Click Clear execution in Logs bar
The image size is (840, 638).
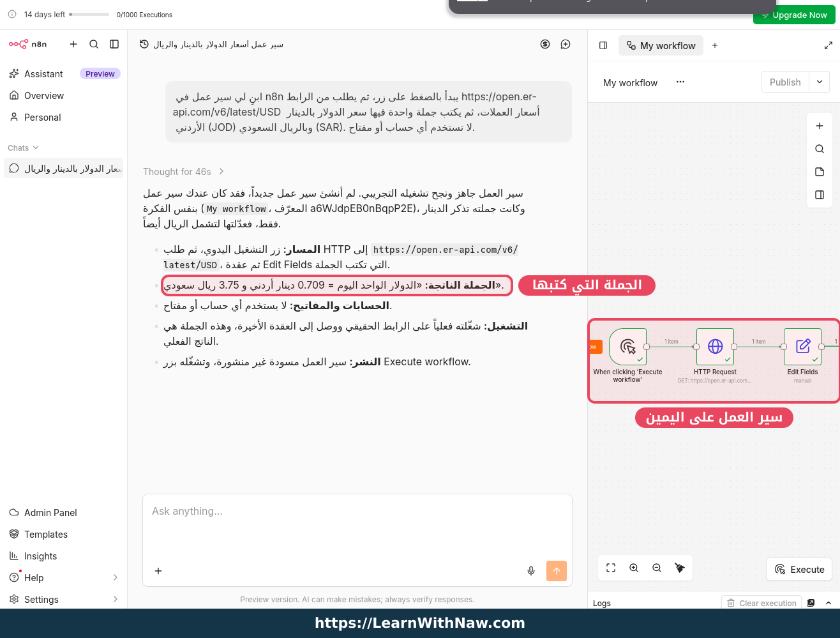[761, 603]
